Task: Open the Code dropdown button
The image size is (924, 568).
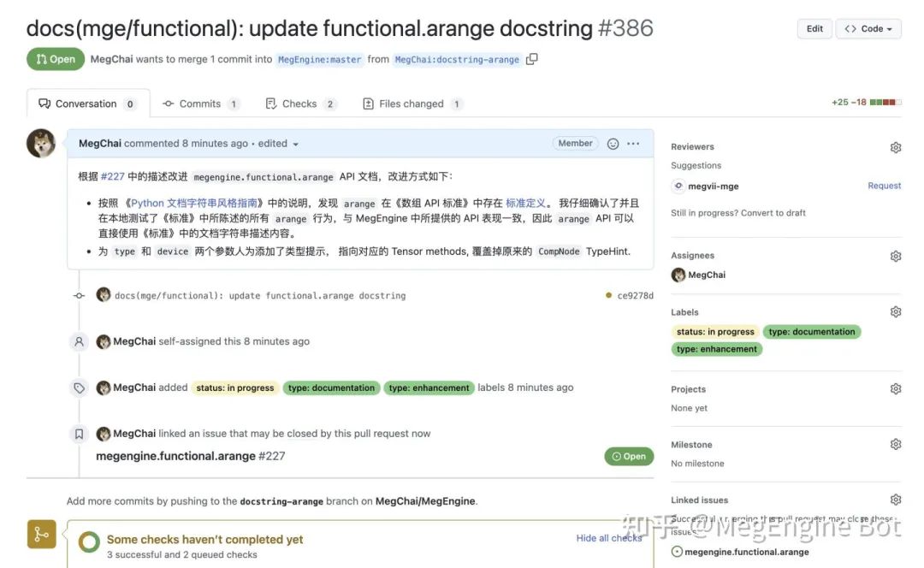Action: pyautogui.click(x=868, y=29)
